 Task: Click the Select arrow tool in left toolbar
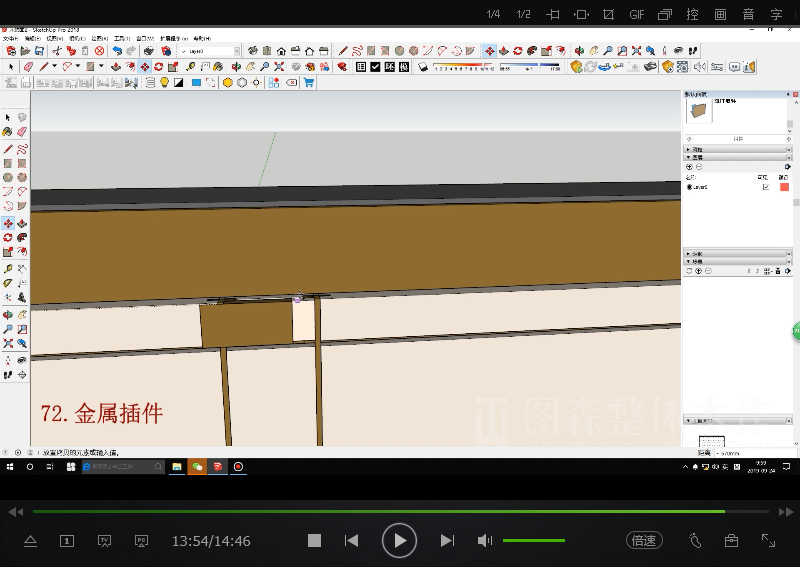tap(8, 117)
